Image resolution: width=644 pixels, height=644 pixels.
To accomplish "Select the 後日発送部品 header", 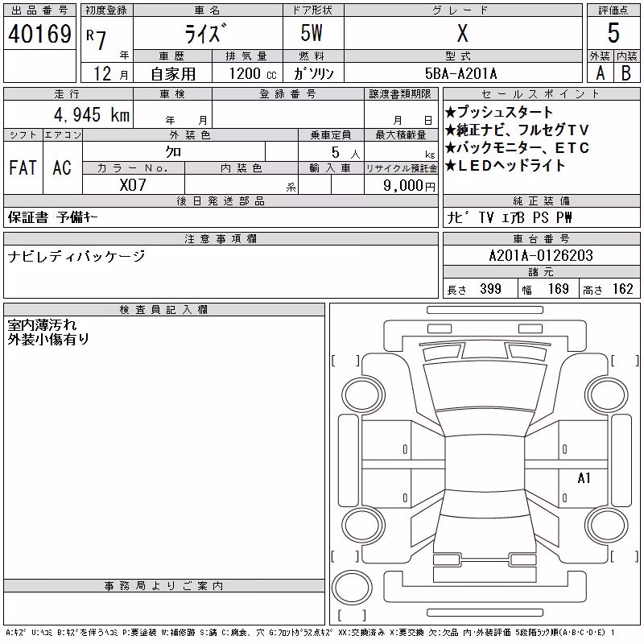I will pos(221,201).
